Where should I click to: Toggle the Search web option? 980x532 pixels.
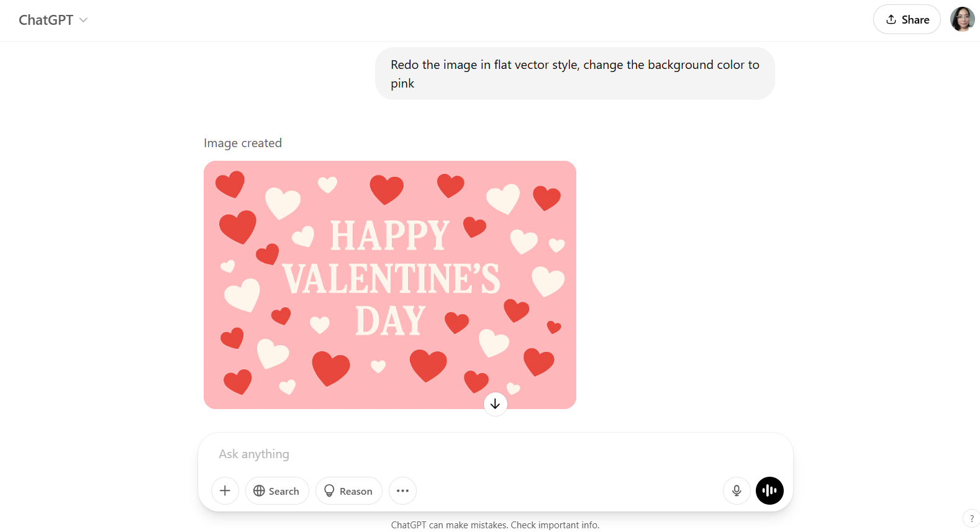(x=277, y=490)
